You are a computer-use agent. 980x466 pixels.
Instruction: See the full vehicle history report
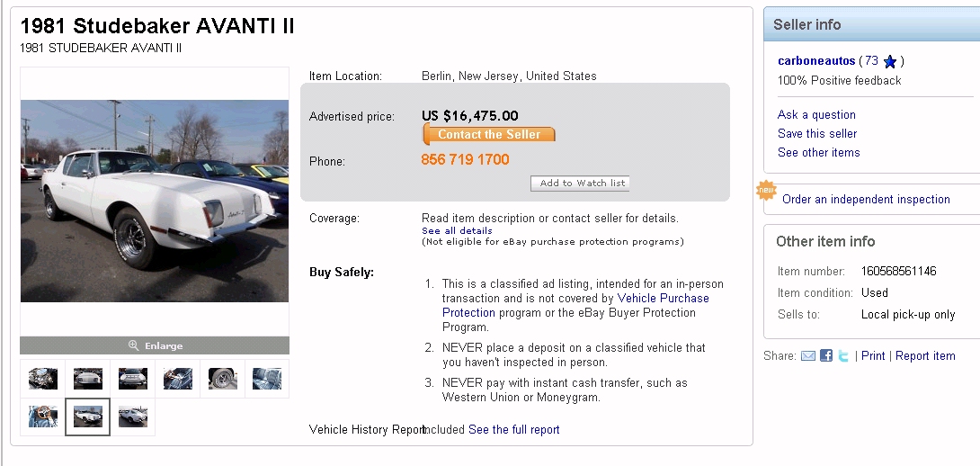pyautogui.click(x=514, y=430)
